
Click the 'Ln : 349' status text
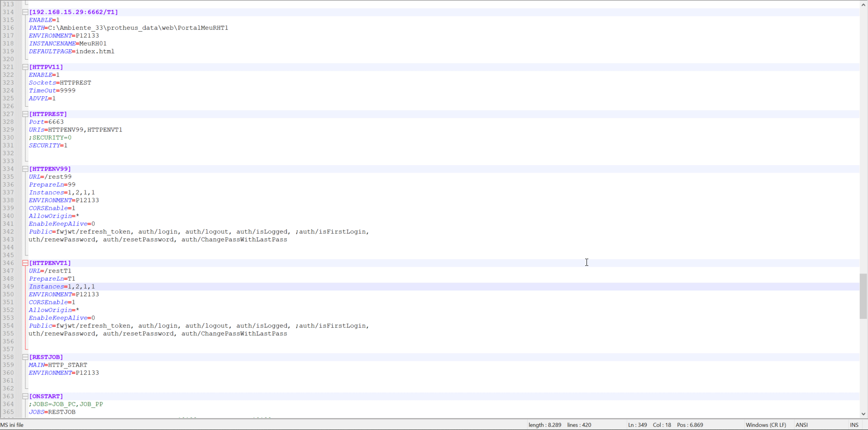click(x=638, y=425)
